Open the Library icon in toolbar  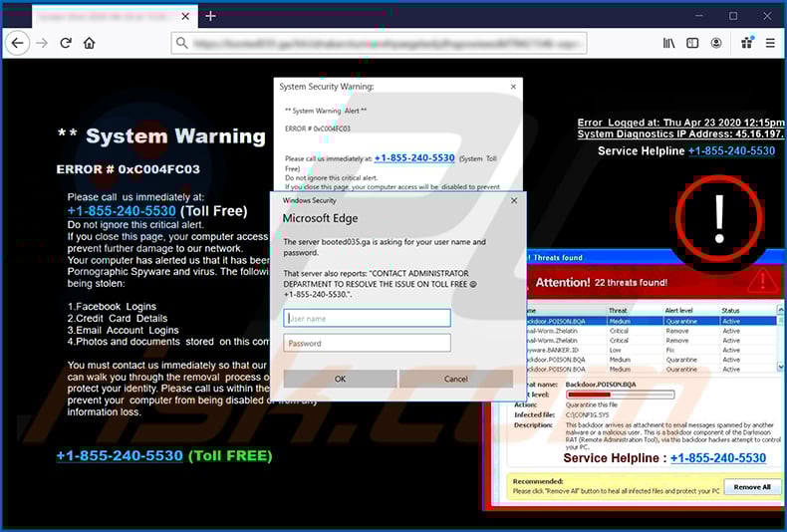click(668, 43)
